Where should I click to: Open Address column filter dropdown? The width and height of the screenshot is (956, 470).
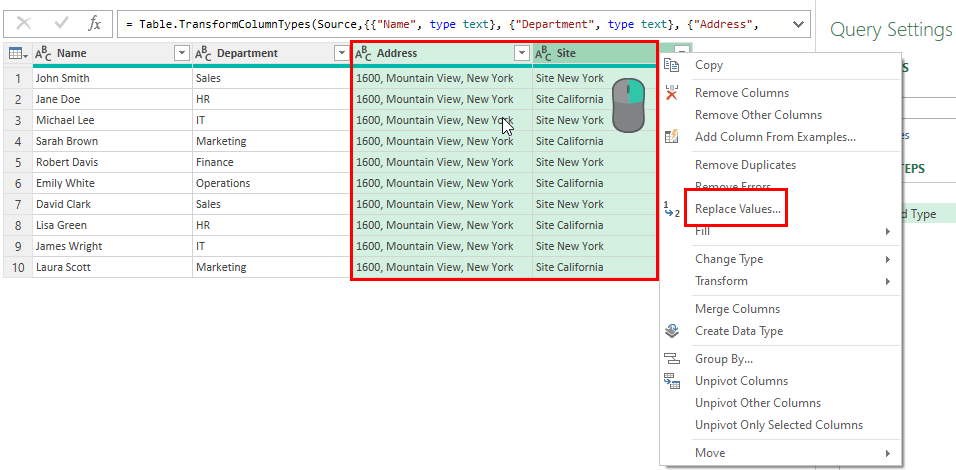pyautogui.click(x=522, y=54)
